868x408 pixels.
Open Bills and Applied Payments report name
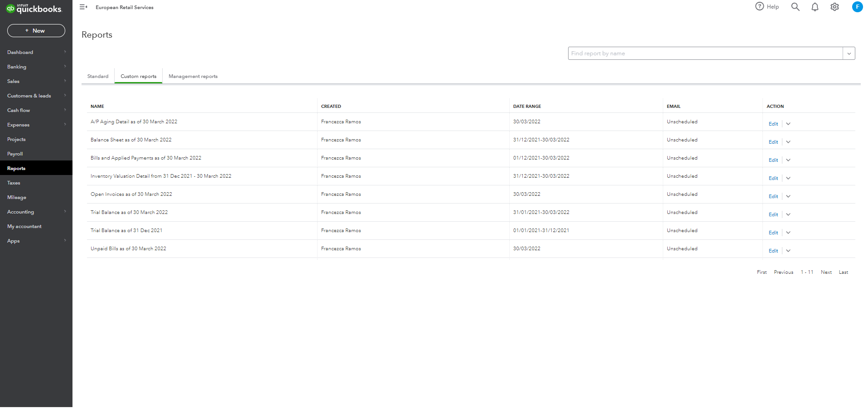coord(146,158)
